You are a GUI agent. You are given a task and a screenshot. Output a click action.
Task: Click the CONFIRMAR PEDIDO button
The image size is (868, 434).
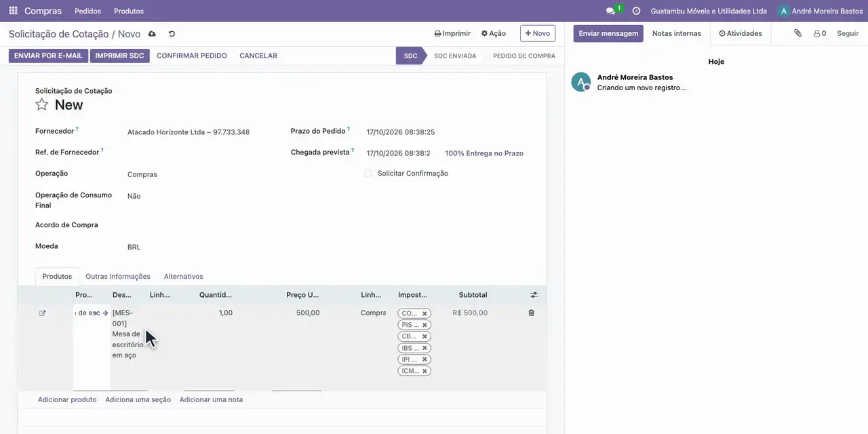click(192, 56)
